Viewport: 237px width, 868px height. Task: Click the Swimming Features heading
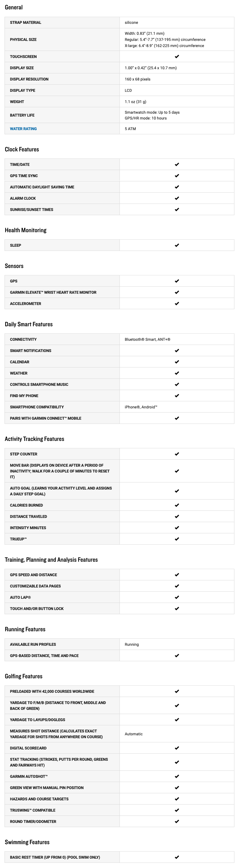tap(27, 842)
